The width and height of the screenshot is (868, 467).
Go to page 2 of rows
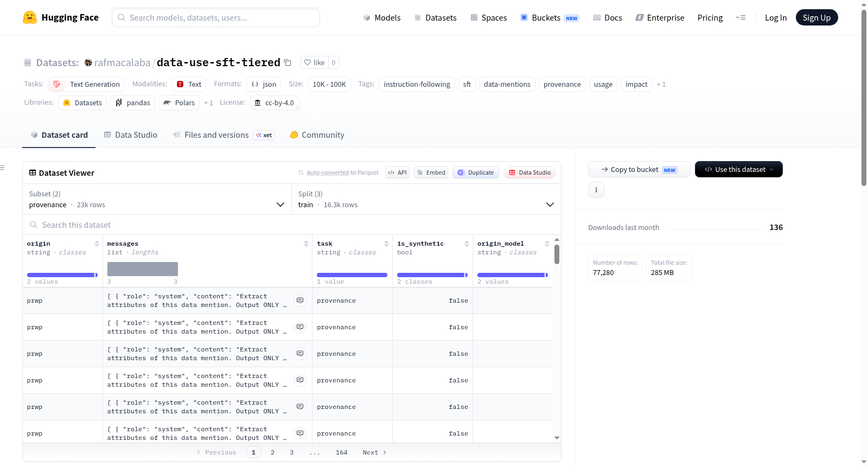(x=272, y=452)
